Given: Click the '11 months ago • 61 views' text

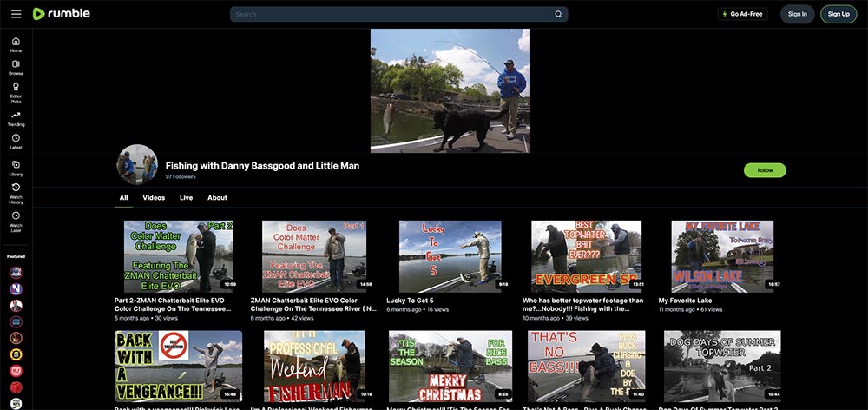Looking at the screenshot, I should click(690, 310).
